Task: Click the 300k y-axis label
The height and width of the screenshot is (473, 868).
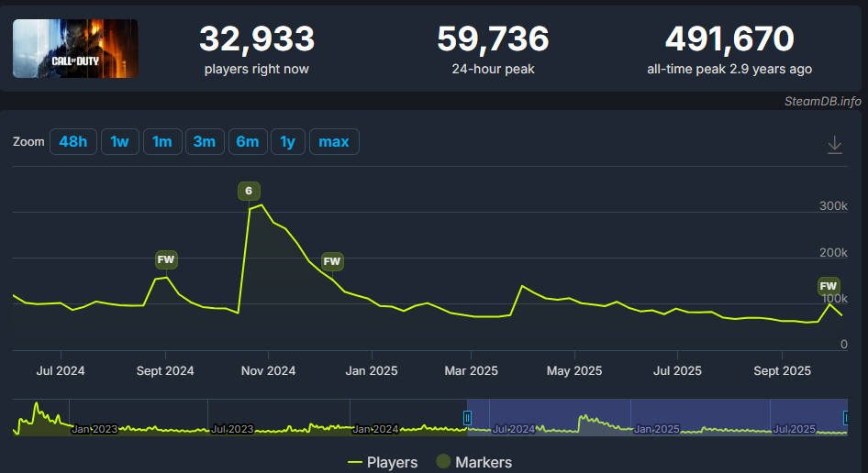Action: (x=833, y=206)
